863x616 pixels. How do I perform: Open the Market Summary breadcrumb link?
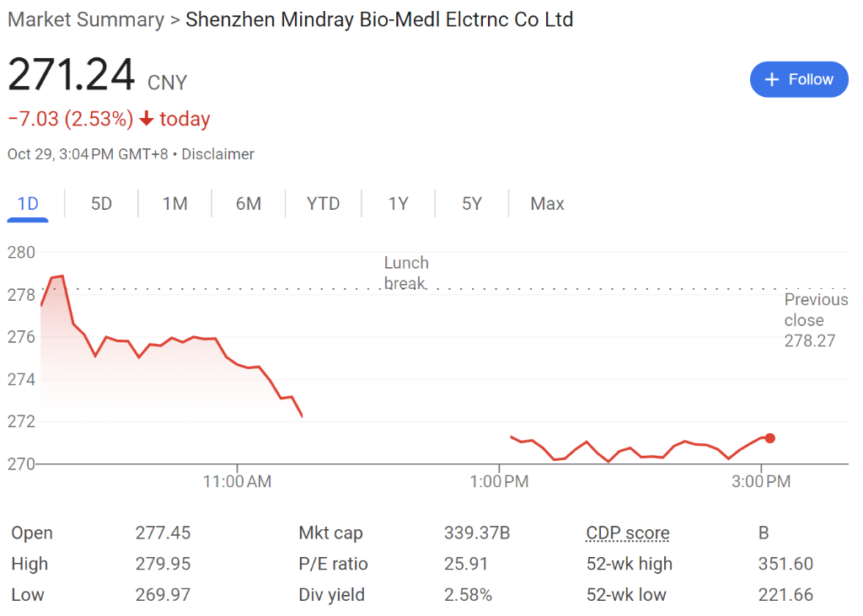85,19
